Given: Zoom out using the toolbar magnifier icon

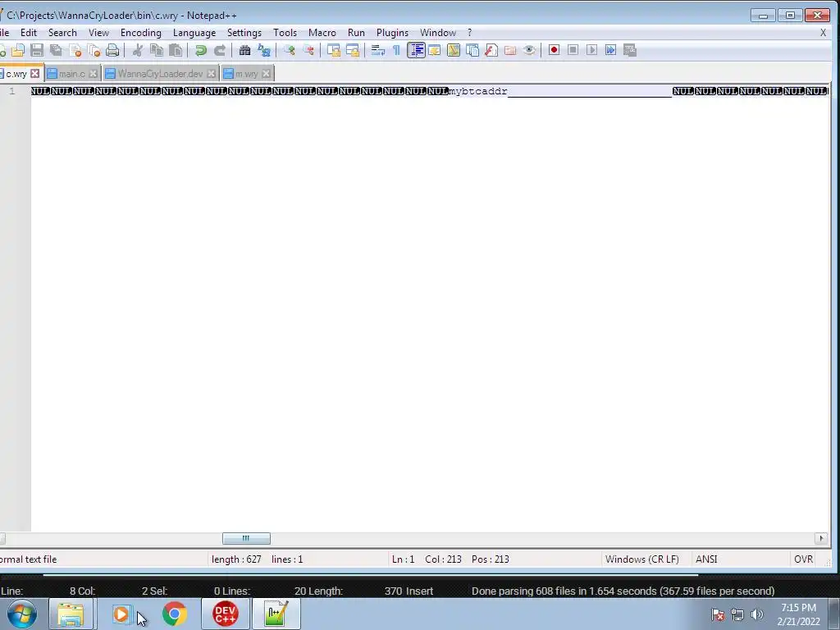Looking at the screenshot, I should (x=308, y=50).
